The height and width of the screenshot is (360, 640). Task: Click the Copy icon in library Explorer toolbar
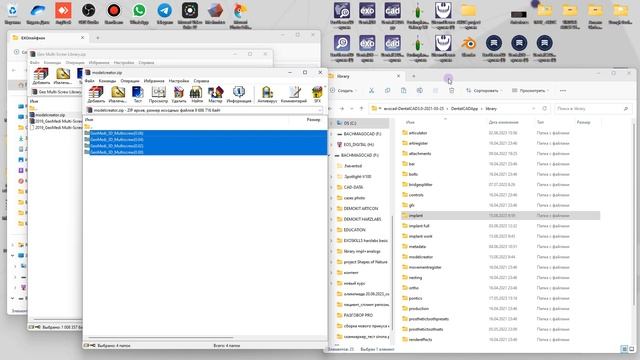click(x=387, y=91)
